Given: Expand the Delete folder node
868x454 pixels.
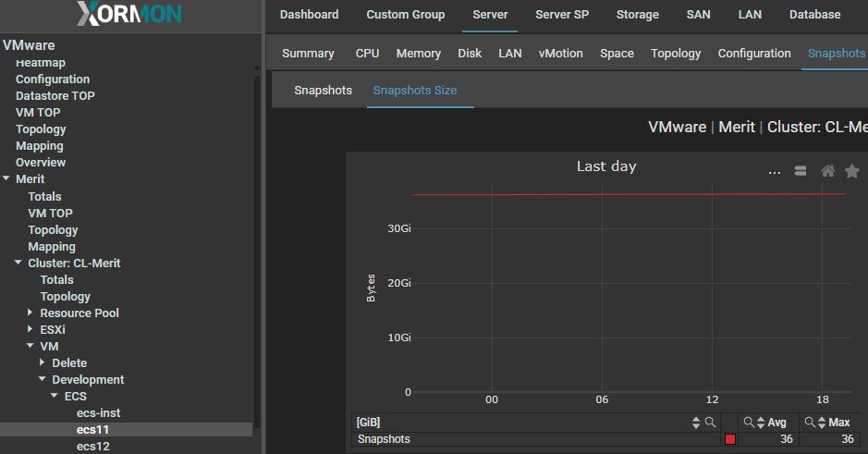Looking at the screenshot, I should [43, 362].
